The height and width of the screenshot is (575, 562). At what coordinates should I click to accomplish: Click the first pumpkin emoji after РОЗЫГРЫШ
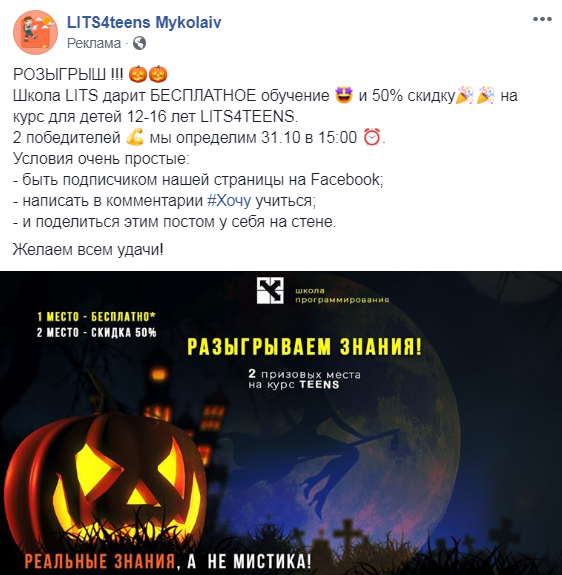[x=138, y=74]
